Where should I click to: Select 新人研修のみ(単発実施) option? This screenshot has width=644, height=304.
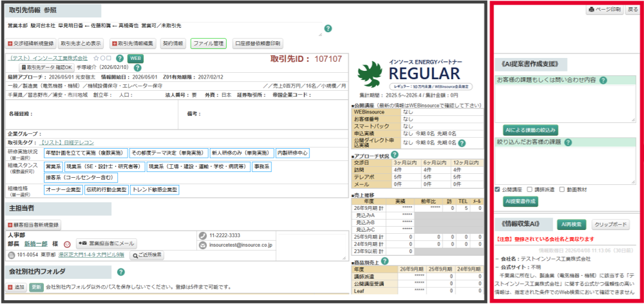click(x=242, y=153)
